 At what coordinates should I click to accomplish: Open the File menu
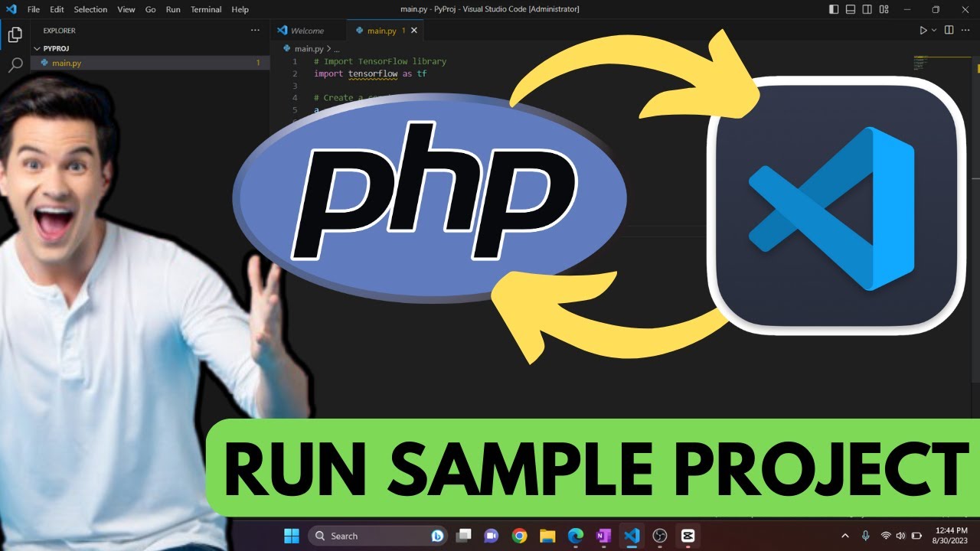(34, 9)
